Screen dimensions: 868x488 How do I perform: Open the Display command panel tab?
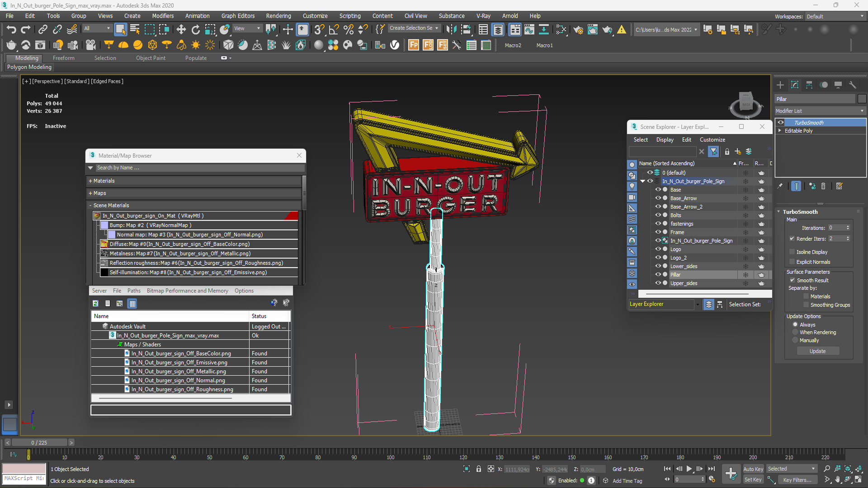tap(838, 85)
